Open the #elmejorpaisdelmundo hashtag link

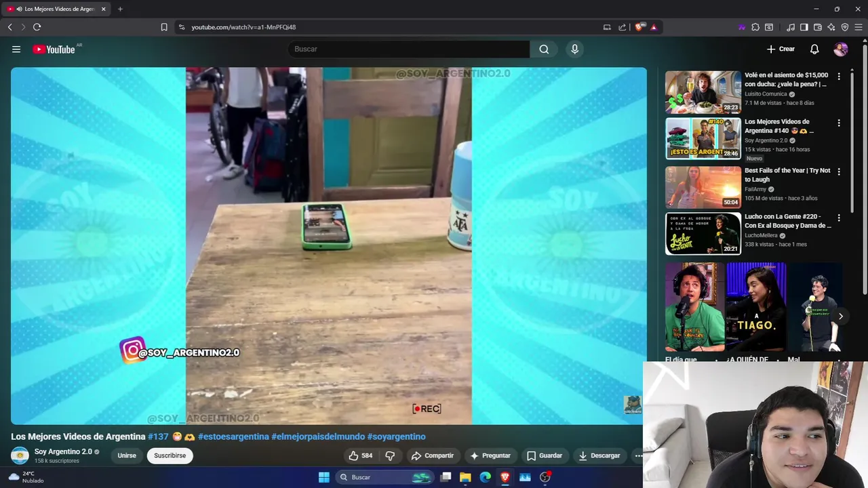[318, 436]
